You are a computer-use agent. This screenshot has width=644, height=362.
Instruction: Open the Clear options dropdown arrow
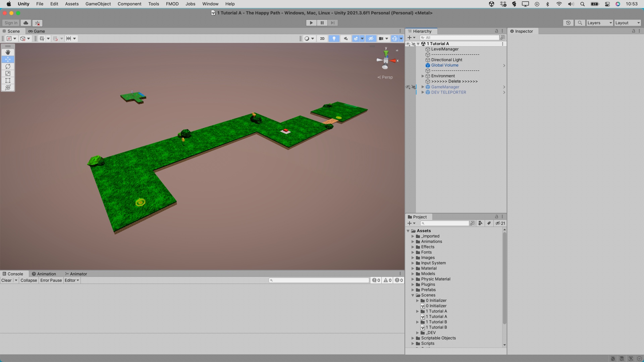pos(16,281)
